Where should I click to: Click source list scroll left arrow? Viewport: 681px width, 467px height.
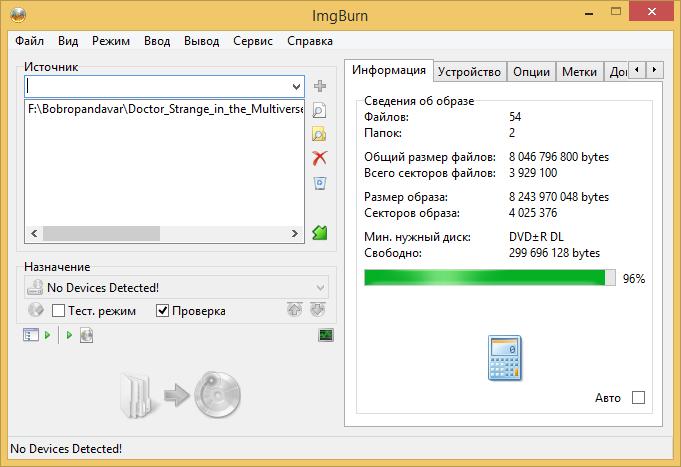coord(34,233)
